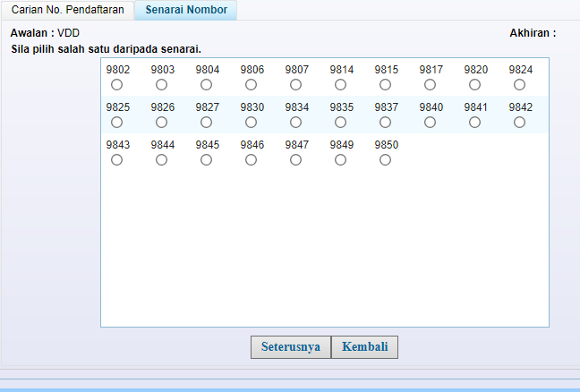Select the radio button for number 9802
The height and width of the screenshot is (392, 580).
point(116,85)
